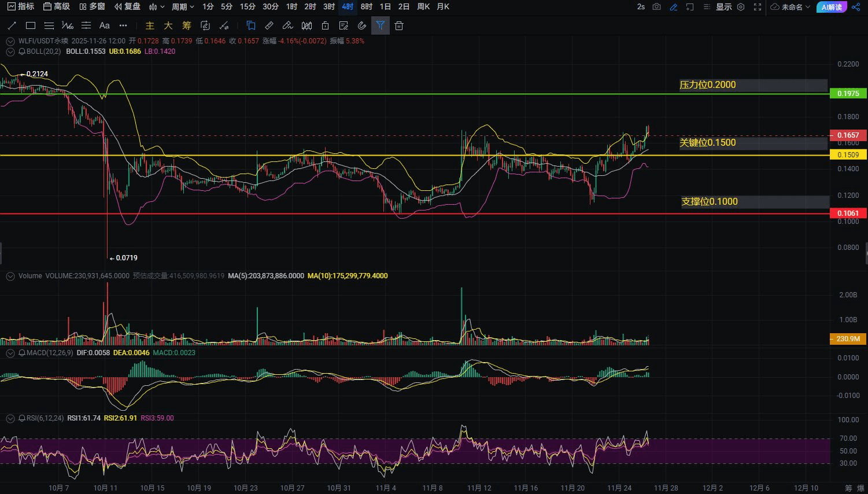The width and height of the screenshot is (868, 494).
Task: Take a chart screenshot with camera icon
Action: 656,7
